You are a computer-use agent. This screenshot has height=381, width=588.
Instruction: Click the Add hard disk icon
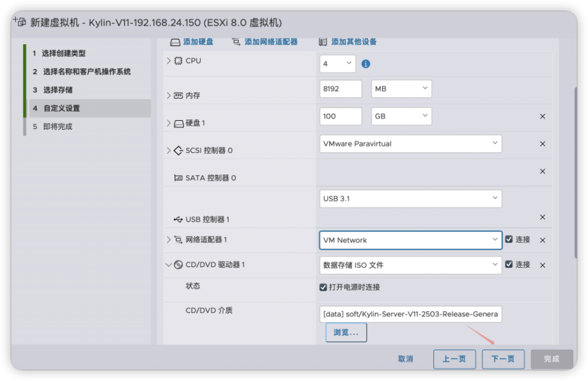175,42
